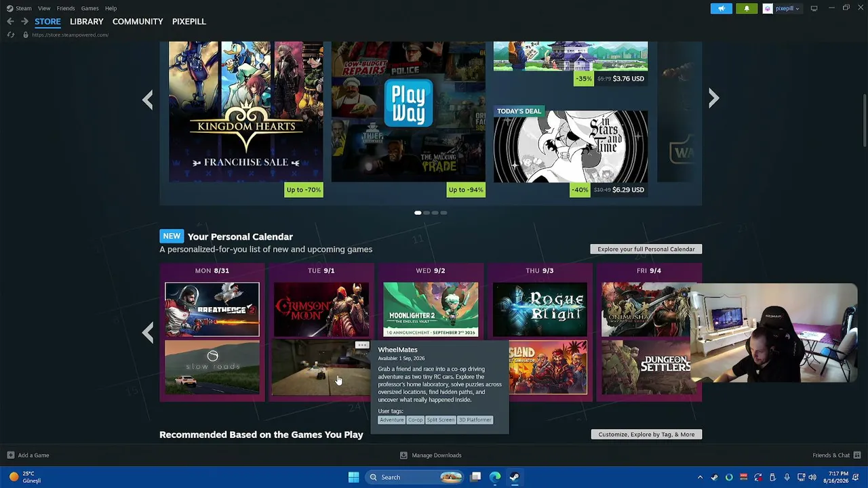
Task: Click the 3D Platformer user tag
Action: [x=475, y=420]
